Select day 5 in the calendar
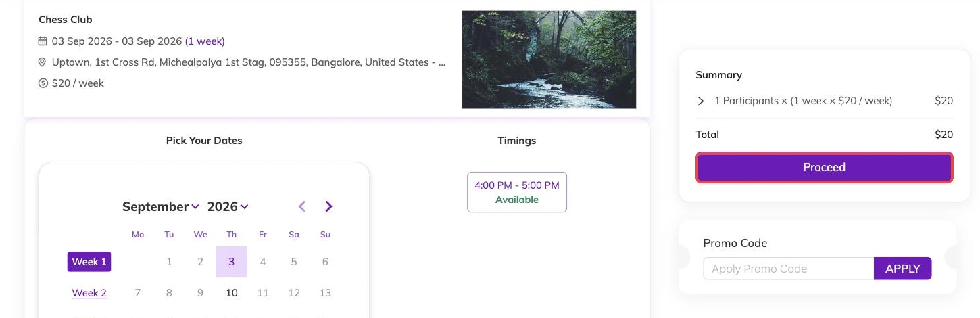Viewport: 980px width, 318px height. tap(294, 262)
